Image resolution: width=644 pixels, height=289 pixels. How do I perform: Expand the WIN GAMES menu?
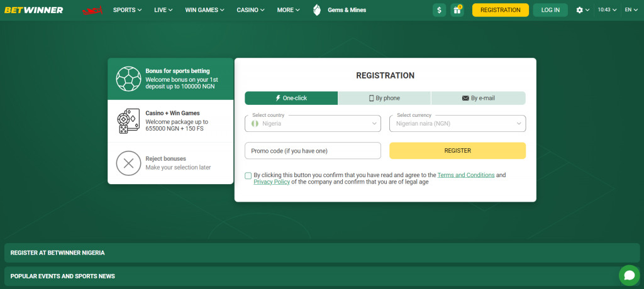[x=205, y=10]
